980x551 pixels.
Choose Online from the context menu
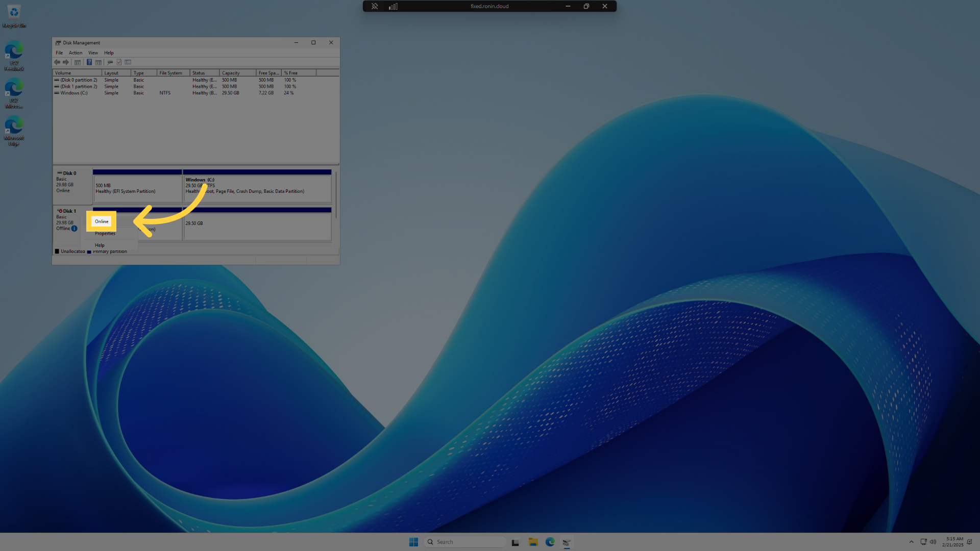point(102,221)
